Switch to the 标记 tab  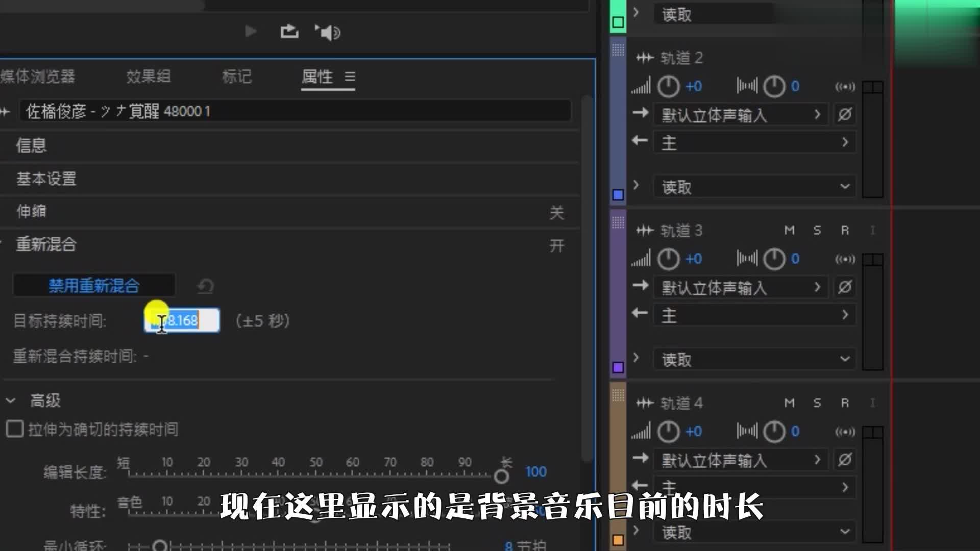click(x=237, y=77)
